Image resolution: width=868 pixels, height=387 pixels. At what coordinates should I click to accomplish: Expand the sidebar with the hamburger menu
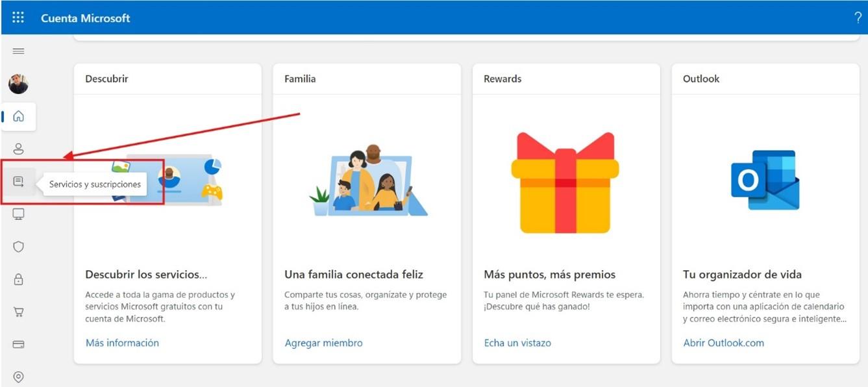coord(18,50)
